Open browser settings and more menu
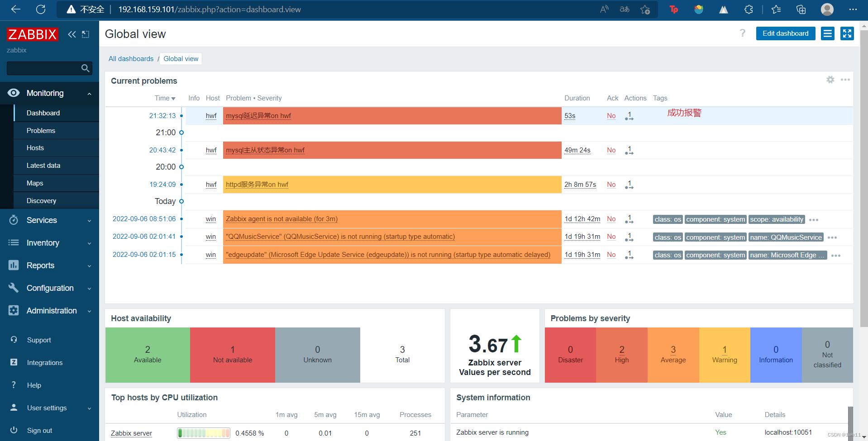Screen dimensions: 868x441 (853, 9)
